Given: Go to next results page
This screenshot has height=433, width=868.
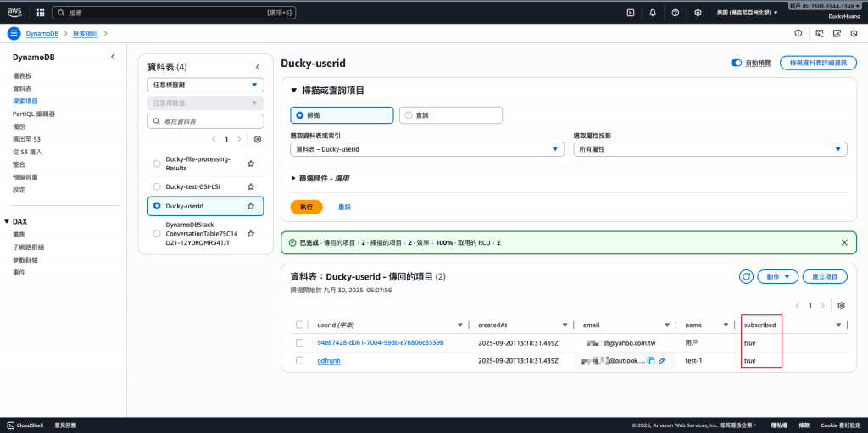Looking at the screenshot, I should pos(823,306).
